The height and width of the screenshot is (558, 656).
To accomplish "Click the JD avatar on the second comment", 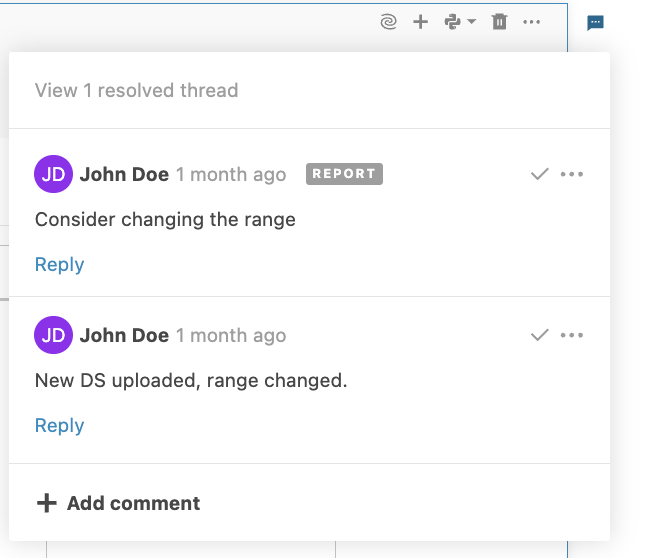I will [x=54, y=335].
